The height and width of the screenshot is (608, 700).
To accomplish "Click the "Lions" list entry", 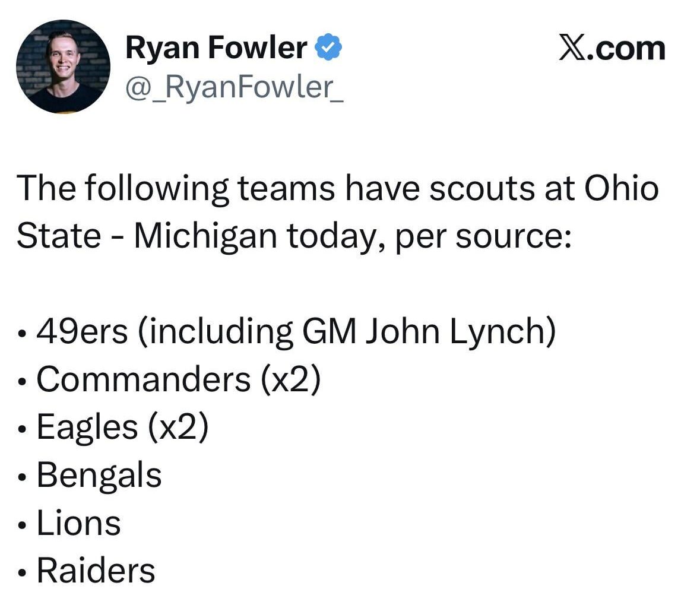I will [x=78, y=524].
